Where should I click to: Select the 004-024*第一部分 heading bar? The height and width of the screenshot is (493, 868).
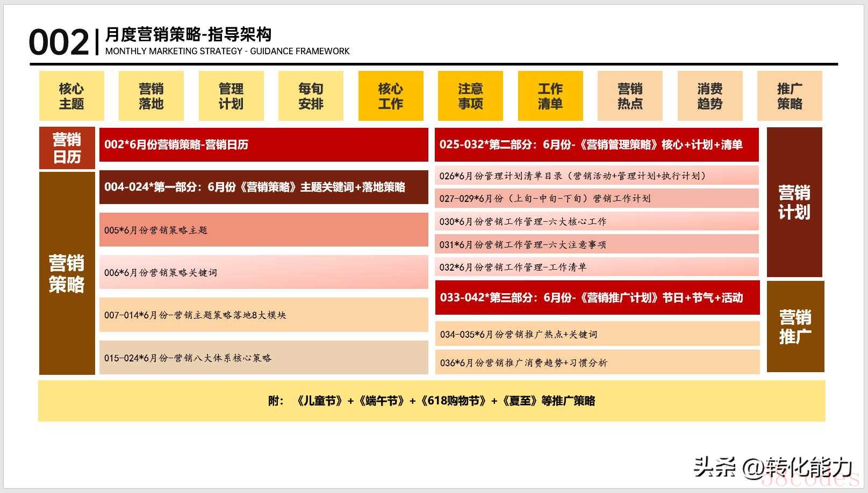pyautogui.click(x=264, y=187)
